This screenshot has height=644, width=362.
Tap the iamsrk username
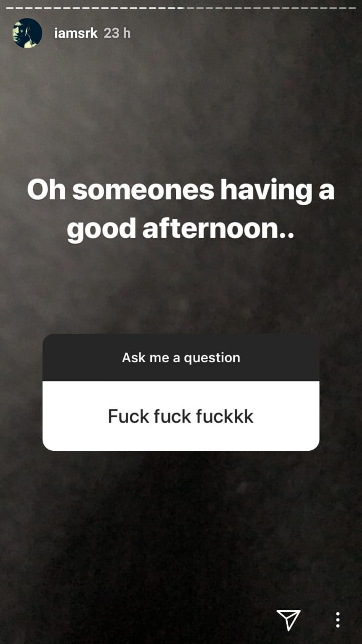point(76,33)
